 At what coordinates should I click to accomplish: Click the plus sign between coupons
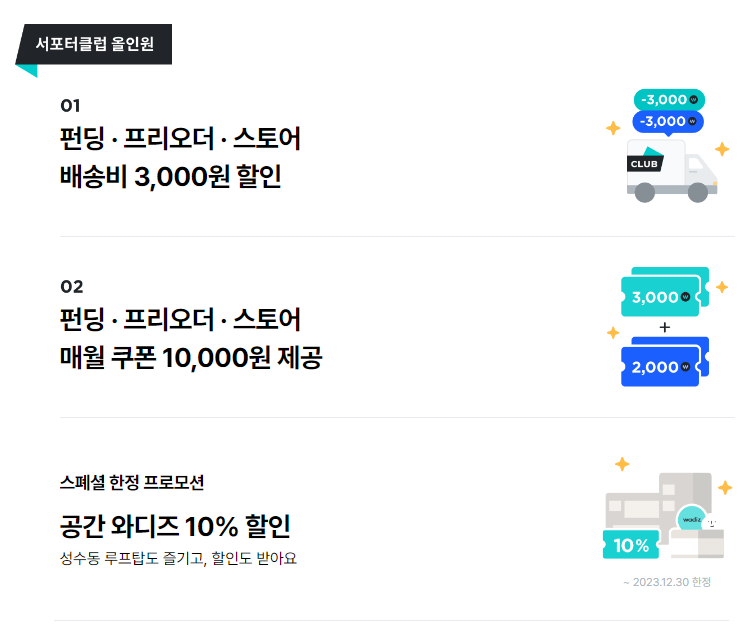pyautogui.click(x=664, y=328)
